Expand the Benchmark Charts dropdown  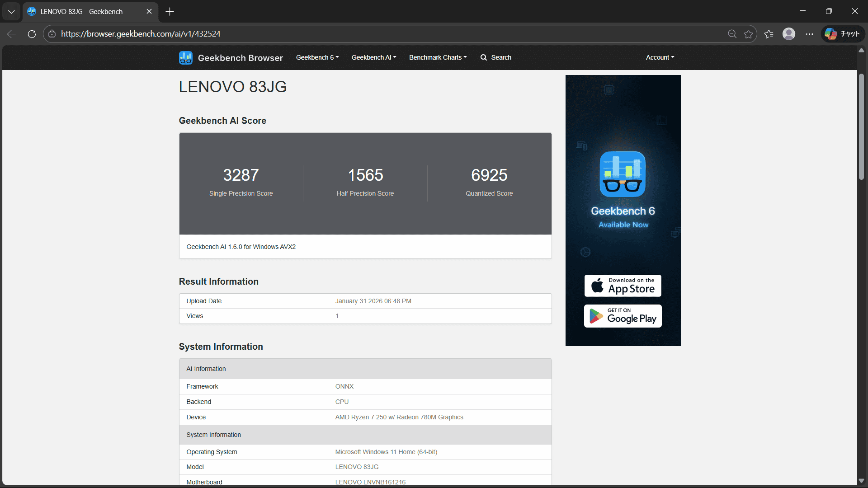(x=437, y=57)
